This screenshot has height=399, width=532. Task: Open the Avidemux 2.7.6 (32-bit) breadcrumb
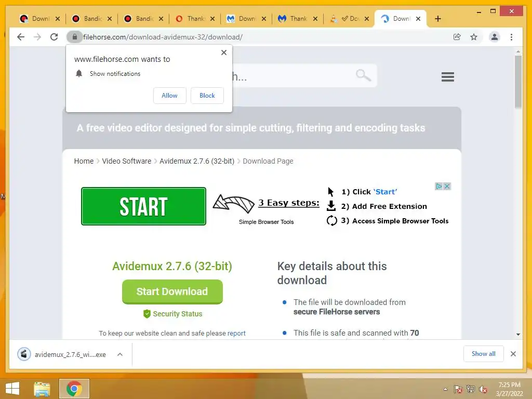point(197,161)
